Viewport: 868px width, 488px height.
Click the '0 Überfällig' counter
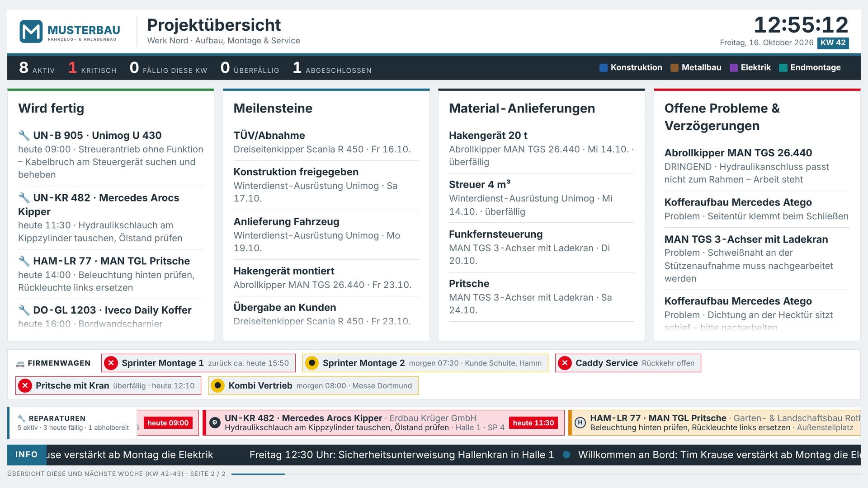point(250,68)
